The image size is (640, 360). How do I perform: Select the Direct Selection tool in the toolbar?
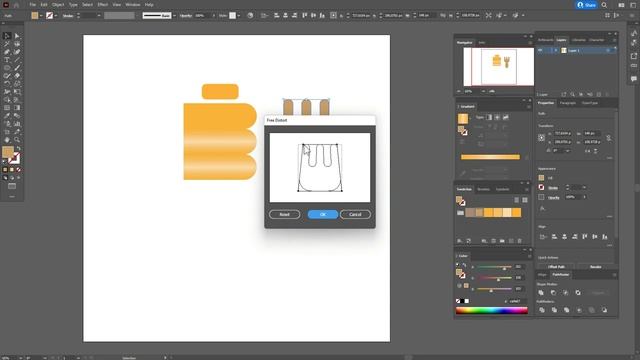[17, 36]
